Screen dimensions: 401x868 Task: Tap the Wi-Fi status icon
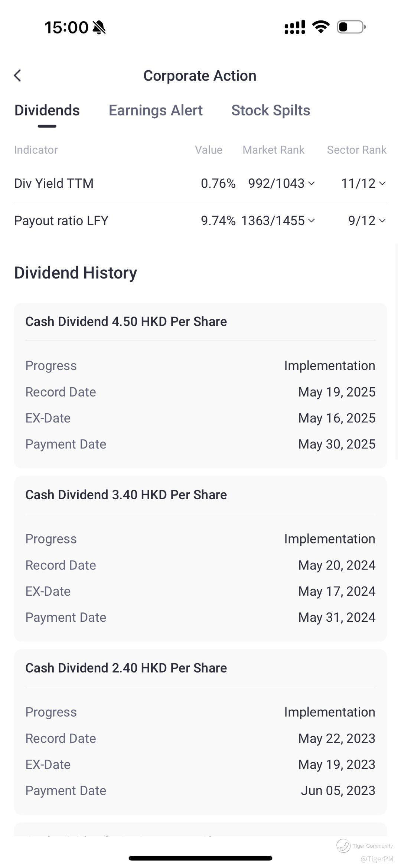pos(321,27)
